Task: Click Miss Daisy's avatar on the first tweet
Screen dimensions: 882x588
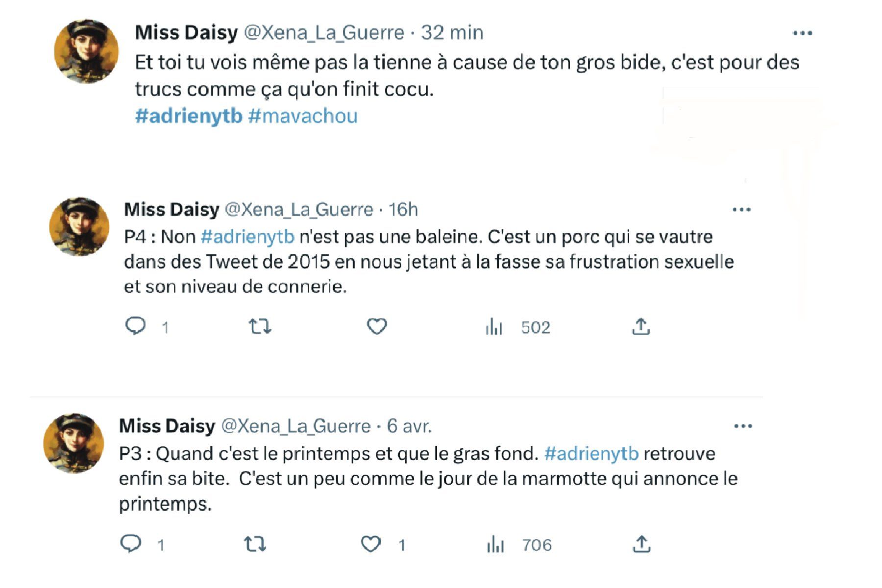Action: 86,51
